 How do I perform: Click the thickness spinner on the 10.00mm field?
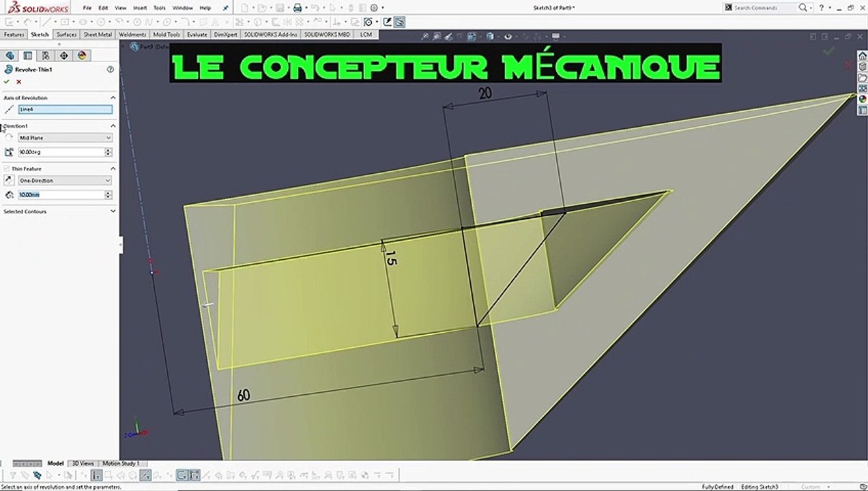[x=108, y=195]
